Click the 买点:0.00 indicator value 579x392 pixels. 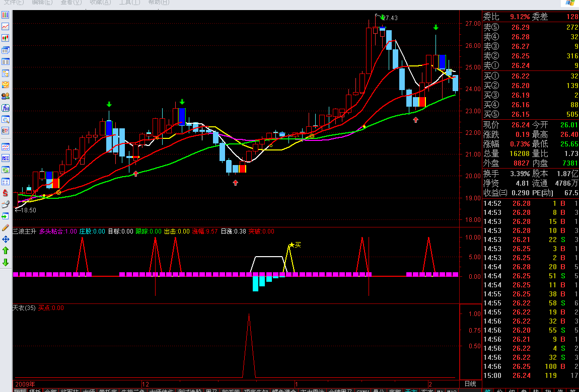(51, 308)
